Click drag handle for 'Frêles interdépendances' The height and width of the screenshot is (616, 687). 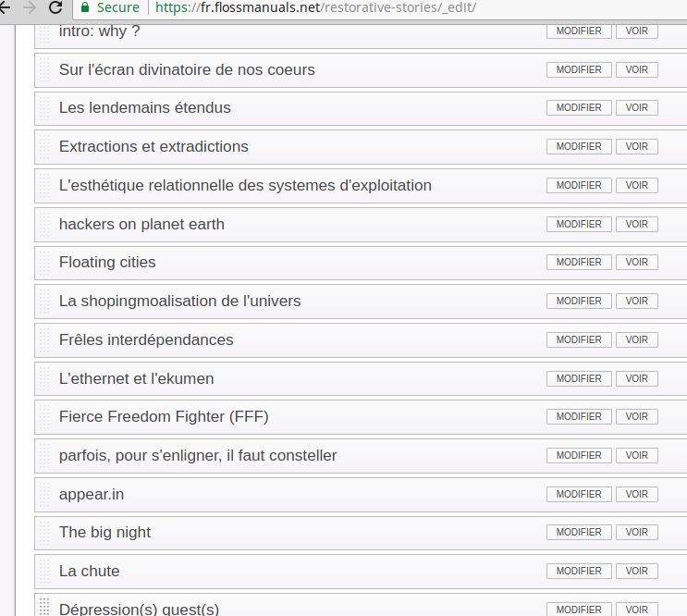click(43, 340)
